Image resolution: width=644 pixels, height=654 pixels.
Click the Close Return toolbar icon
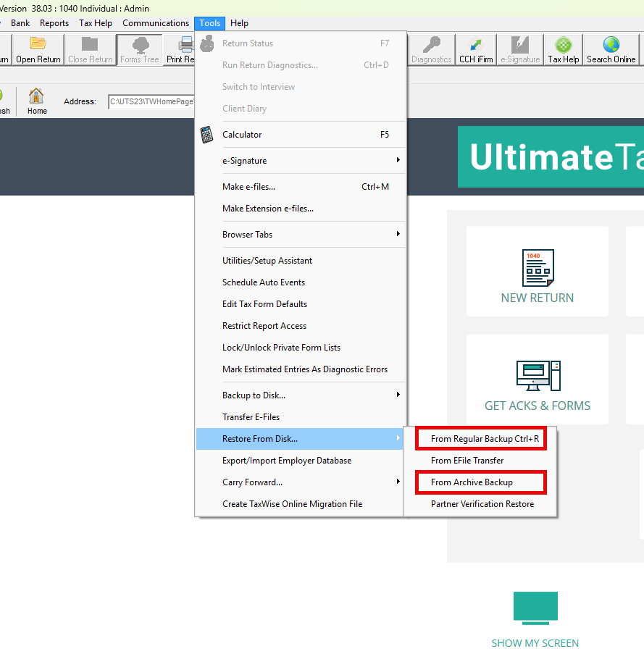(x=90, y=43)
